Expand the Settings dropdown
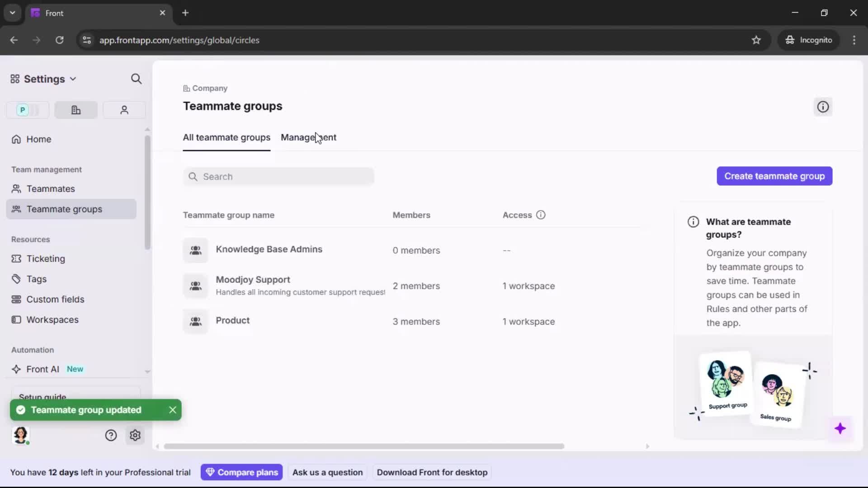868x488 pixels. coord(43,79)
